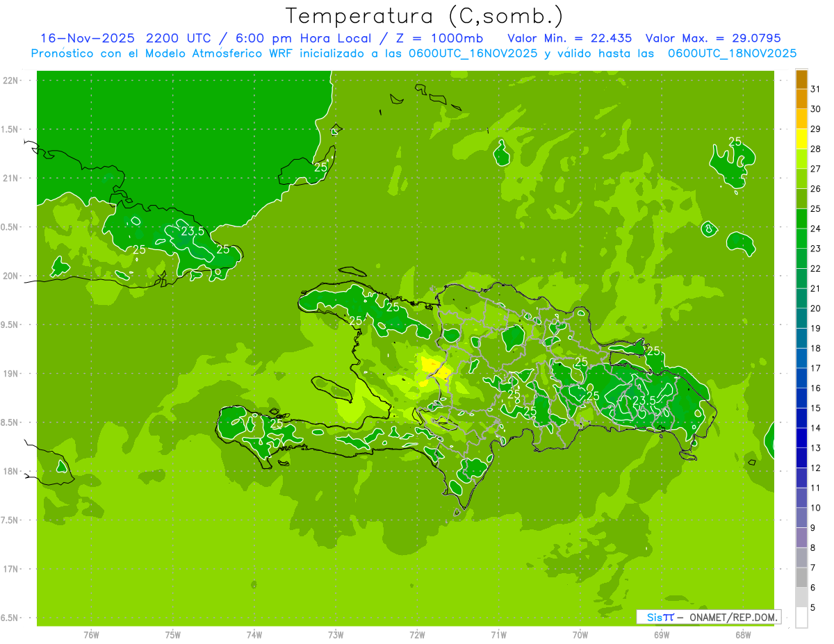834x644 pixels.
Task: Select the "Valor Min. = 22.435" readout
Action: coord(570,38)
